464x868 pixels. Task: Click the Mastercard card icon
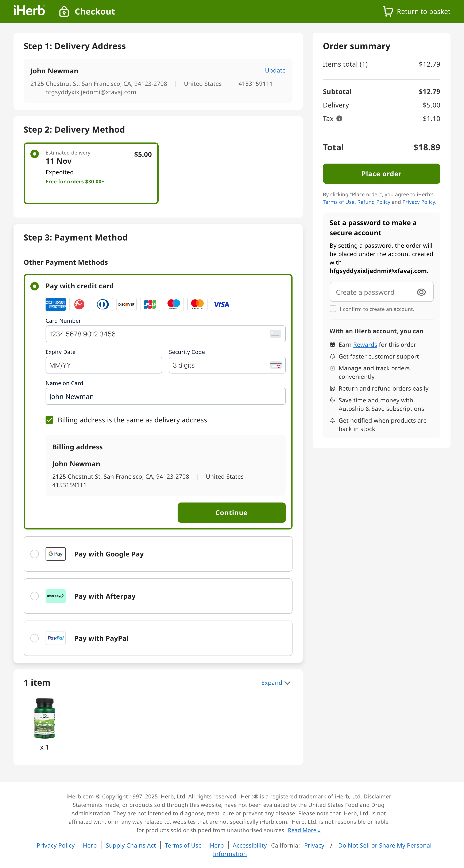click(x=197, y=304)
